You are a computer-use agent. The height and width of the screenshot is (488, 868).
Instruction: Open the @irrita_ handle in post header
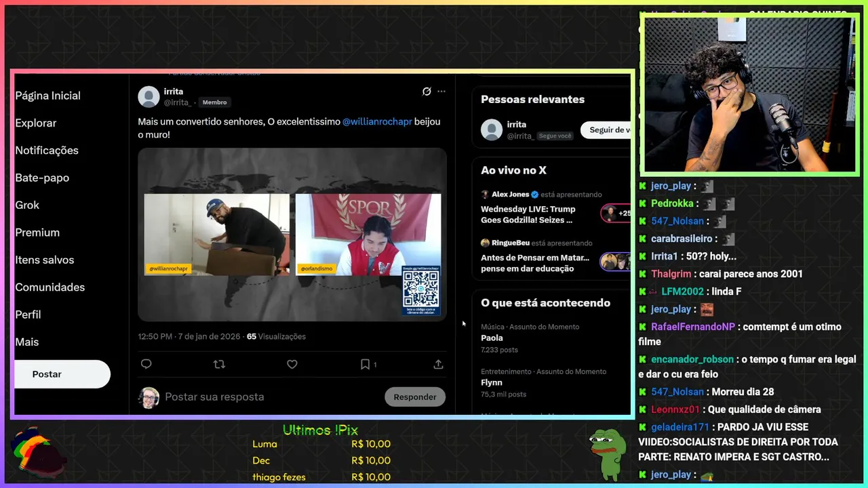click(x=177, y=102)
